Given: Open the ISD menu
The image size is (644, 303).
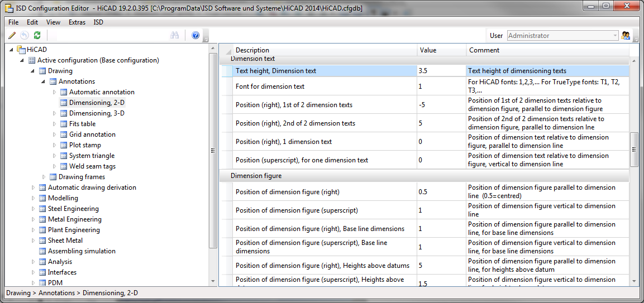Looking at the screenshot, I should pyautogui.click(x=98, y=22).
